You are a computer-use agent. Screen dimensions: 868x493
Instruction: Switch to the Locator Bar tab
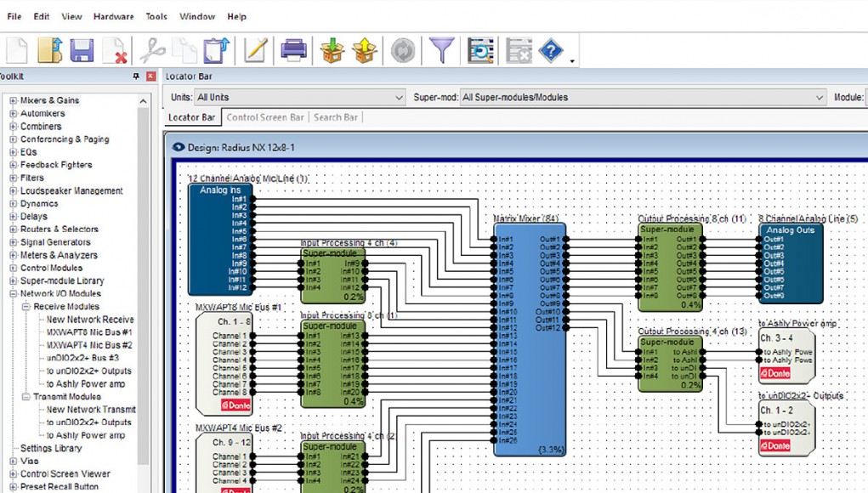[x=191, y=117]
